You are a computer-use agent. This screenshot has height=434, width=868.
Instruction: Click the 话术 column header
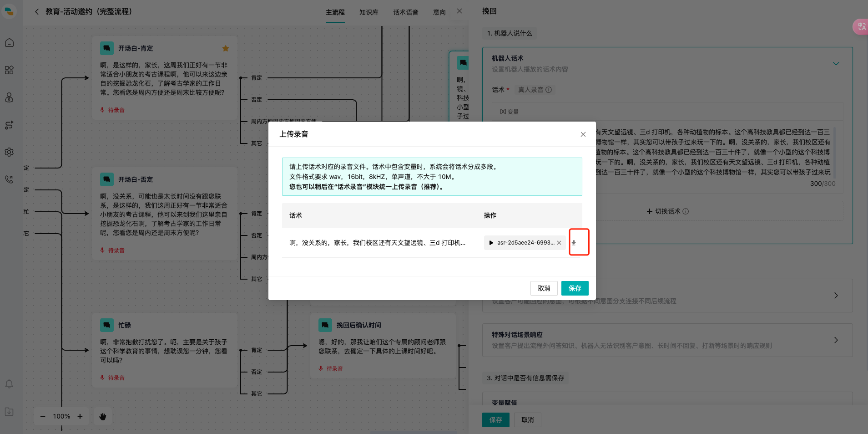click(296, 215)
